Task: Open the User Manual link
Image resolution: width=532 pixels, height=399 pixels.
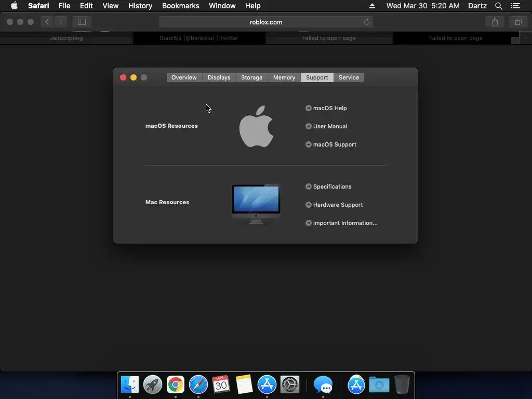Action: 326,126
